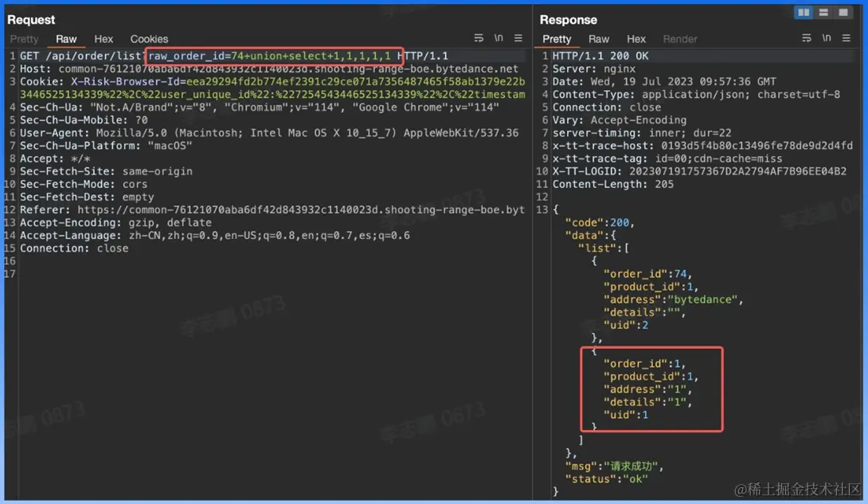Image resolution: width=868 pixels, height=504 pixels.
Task: Select the Request Raw tab
Action: (66, 39)
